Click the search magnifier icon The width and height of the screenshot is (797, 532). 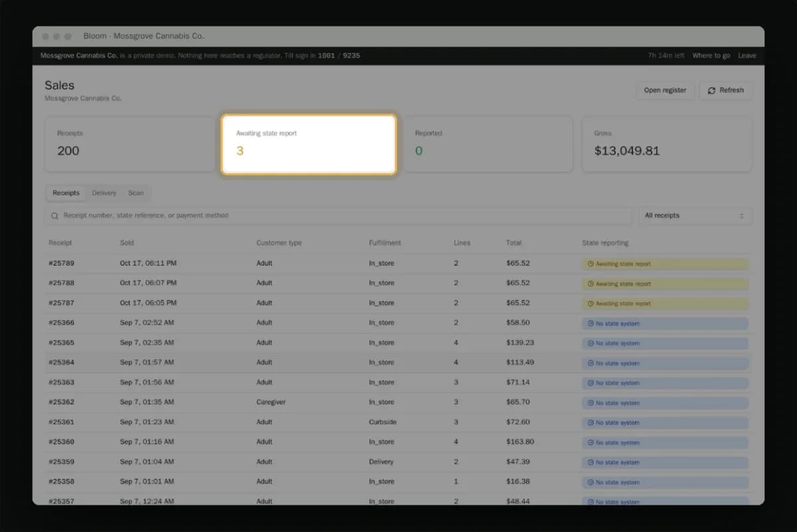[x=54, y=216]
